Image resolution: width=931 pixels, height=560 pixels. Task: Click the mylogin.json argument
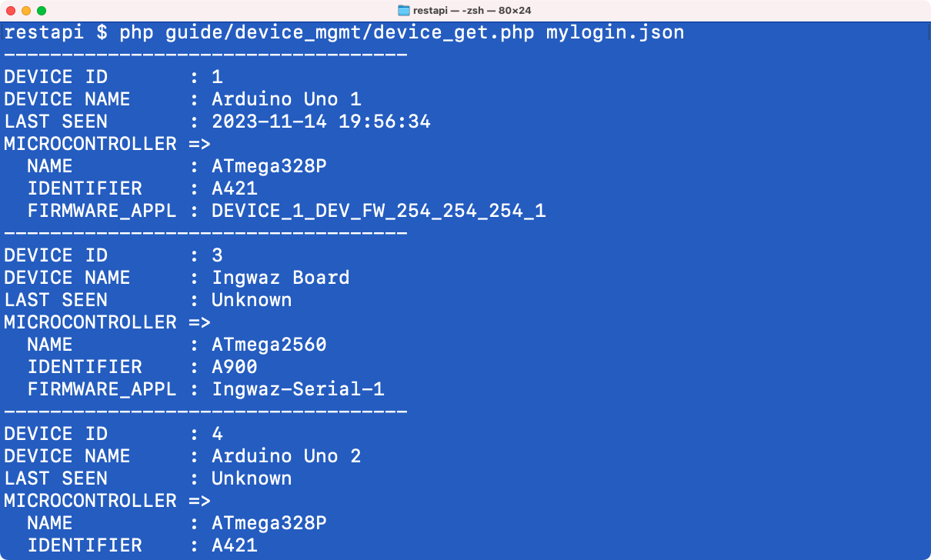coord(615,33)
